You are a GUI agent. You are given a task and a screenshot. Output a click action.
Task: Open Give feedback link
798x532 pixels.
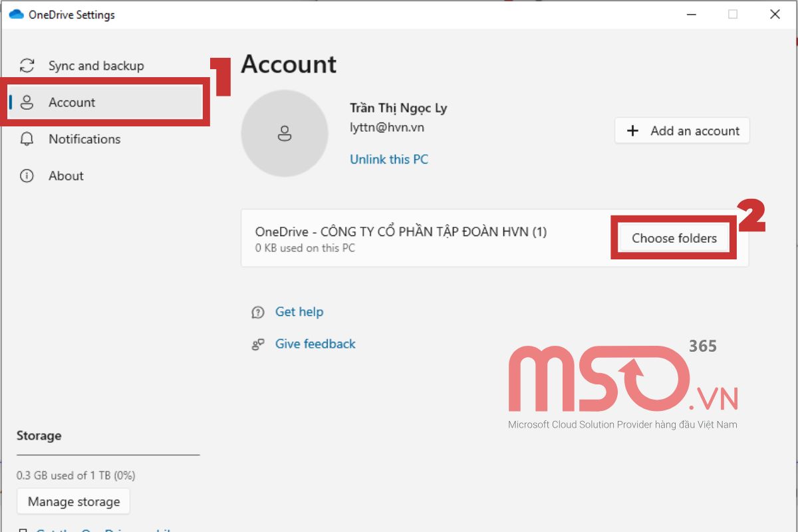[315, 344]
